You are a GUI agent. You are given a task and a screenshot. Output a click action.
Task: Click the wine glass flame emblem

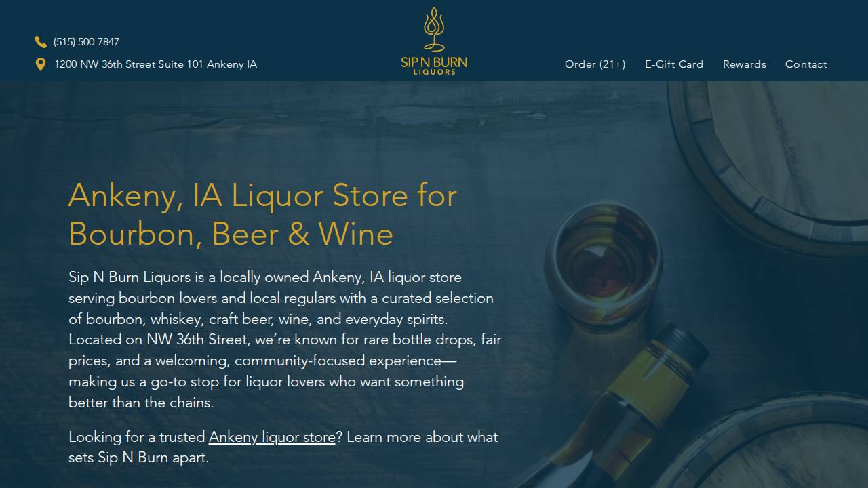click(x=433, y=28)
